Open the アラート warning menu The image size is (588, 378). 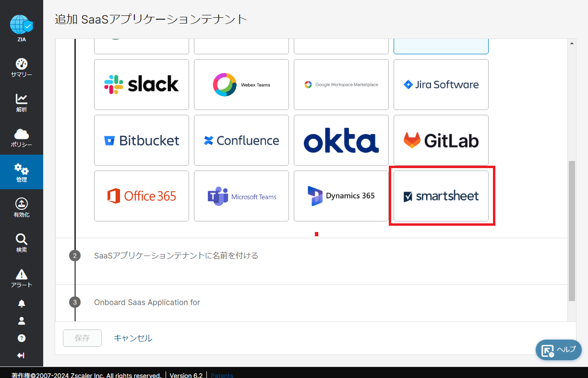(x=22, y=278)
